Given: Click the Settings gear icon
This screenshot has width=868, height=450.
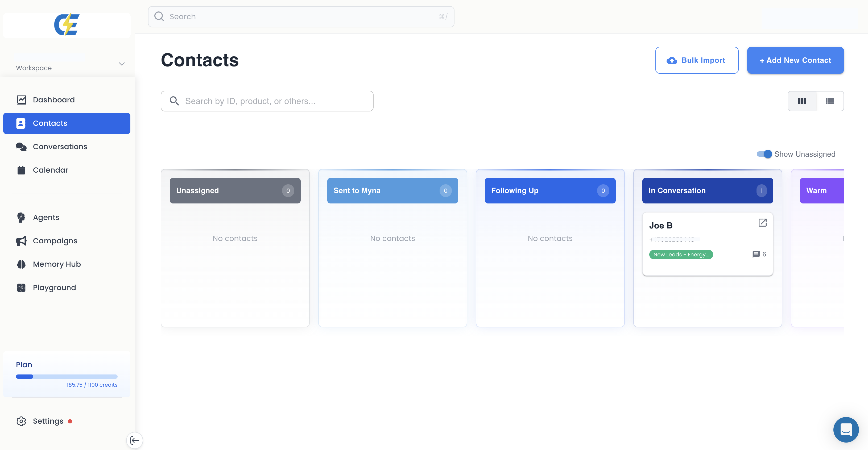Looking at the screenshot, I should [x=21, y=421].
